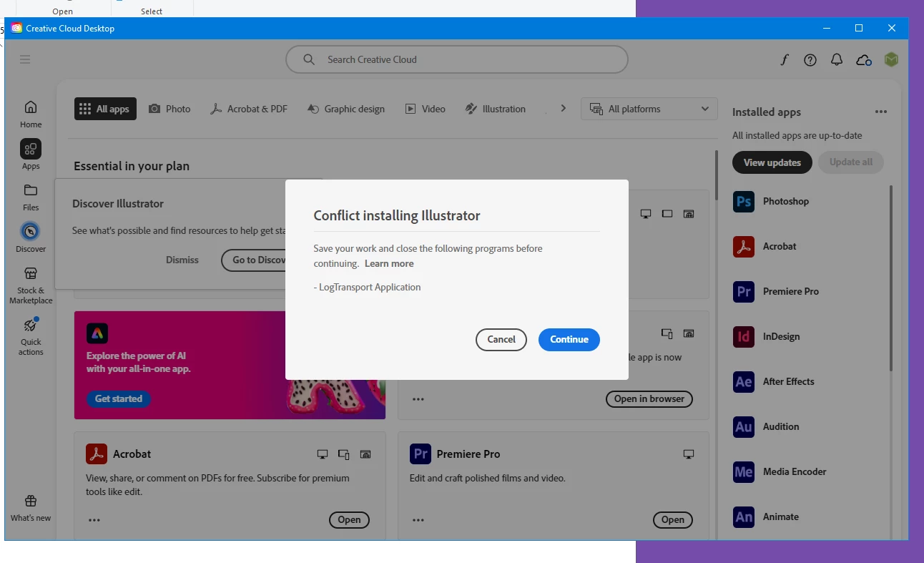Open Discover in the sidebar
The height and width of the screenshot is (563, 924).
click(31, 238)
